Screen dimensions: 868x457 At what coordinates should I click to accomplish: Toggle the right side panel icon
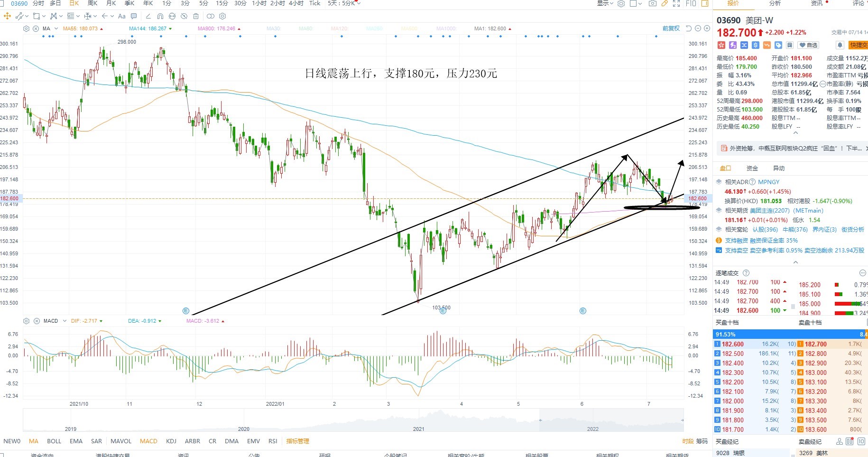coord(705,3)
